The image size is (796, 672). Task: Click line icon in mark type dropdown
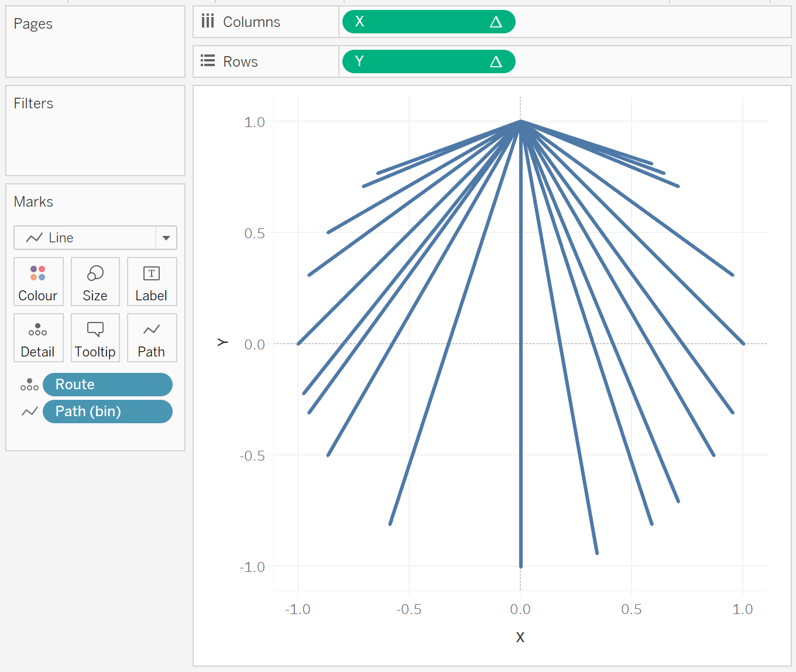pyautogui.click(x=34, y=238)
